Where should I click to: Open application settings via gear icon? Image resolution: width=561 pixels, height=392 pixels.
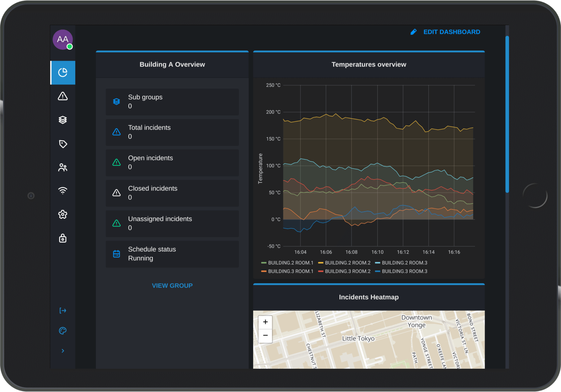62,214
